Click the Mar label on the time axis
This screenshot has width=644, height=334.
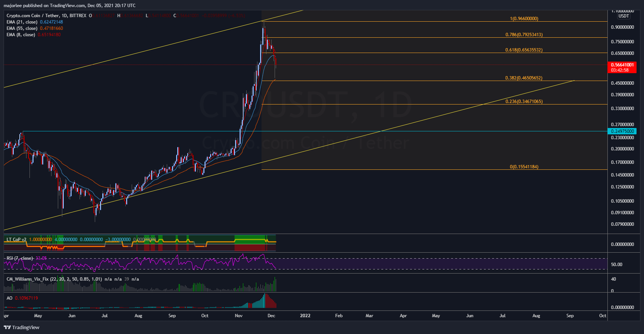(369, 316)
